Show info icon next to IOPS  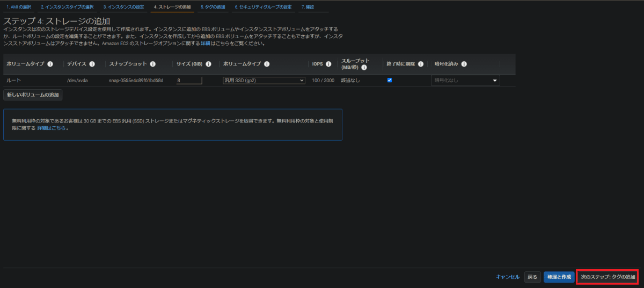[328, 64]
